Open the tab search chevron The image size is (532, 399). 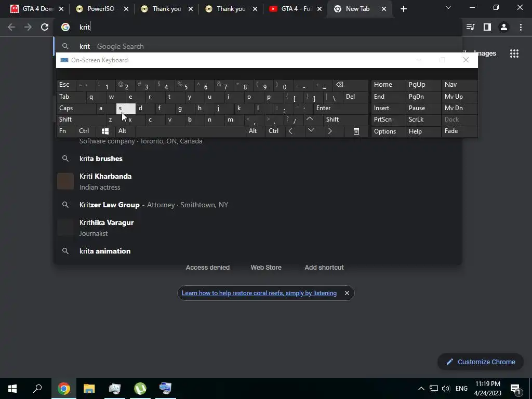(448, 7)
